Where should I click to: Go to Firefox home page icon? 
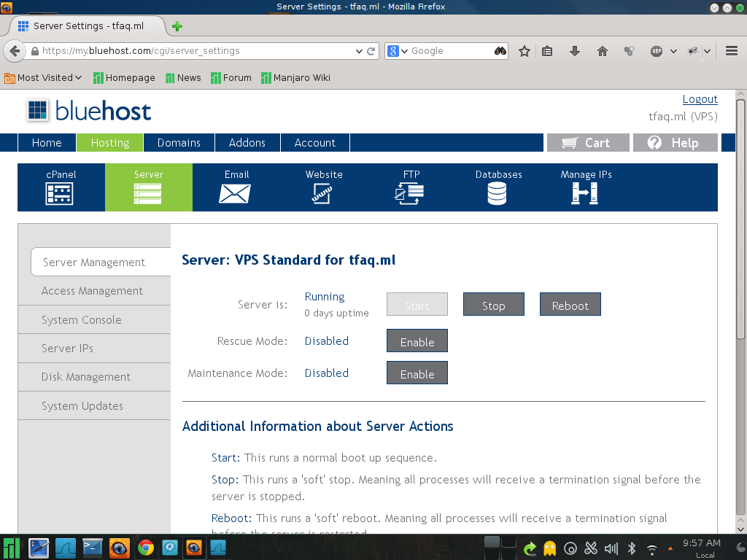tap(602, 51)
